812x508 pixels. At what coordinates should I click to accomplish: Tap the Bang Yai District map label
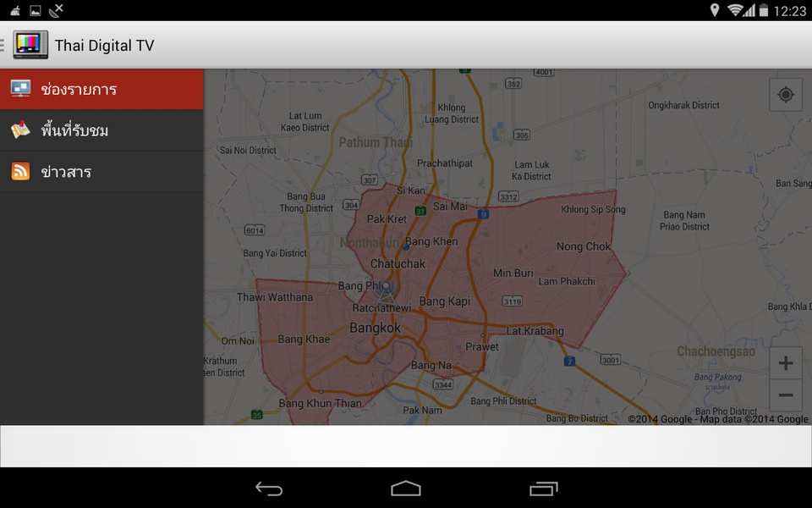275,253
